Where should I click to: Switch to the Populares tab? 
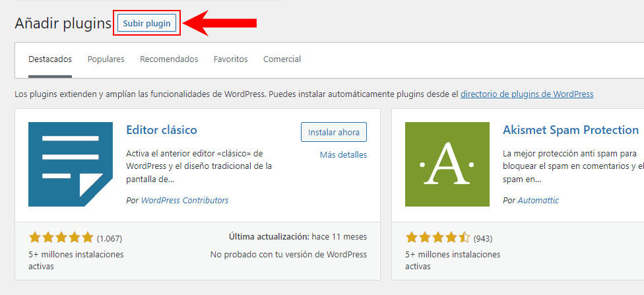pos(106,59)
